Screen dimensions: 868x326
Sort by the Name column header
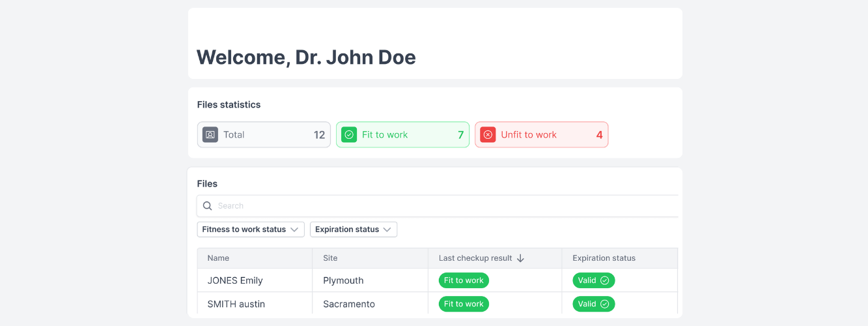[x=218, y=258]
